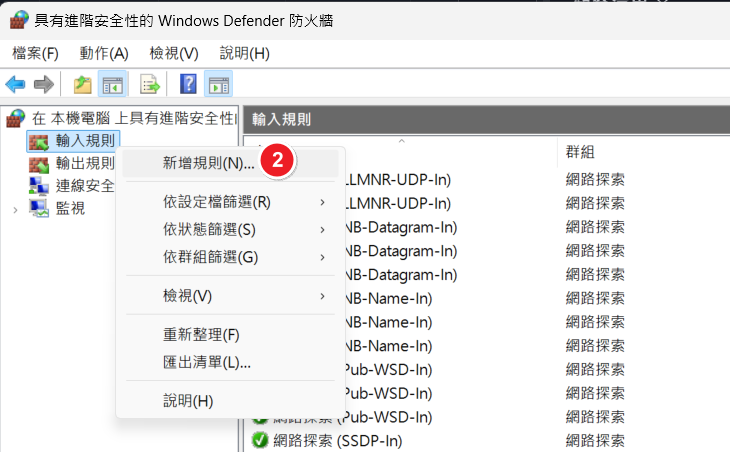730x452 pixels.
Task: Click the first Pub-WSD-In rule row
Action: click(388, 370)
